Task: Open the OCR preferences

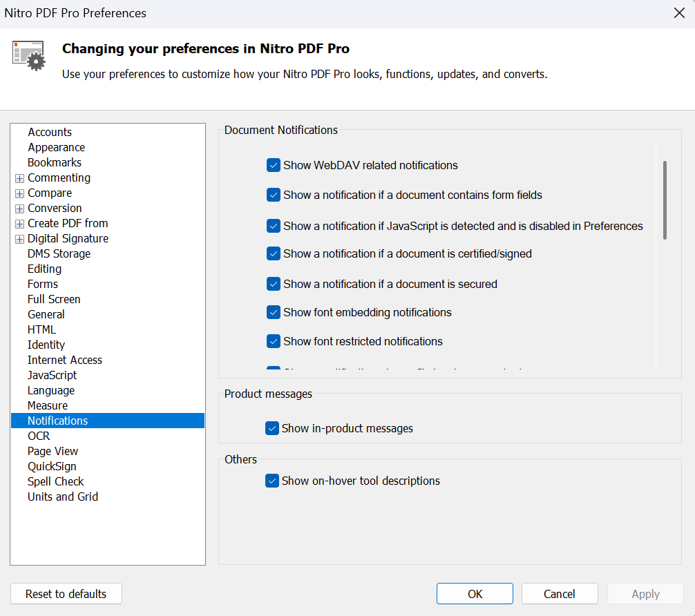Action: [x=39, y=436]
